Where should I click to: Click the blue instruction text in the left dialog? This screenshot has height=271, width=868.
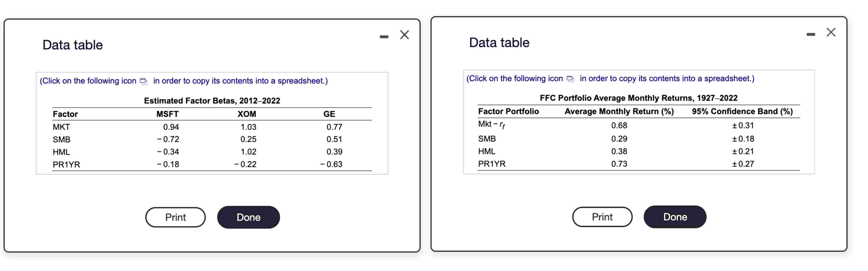click(184, 81)
